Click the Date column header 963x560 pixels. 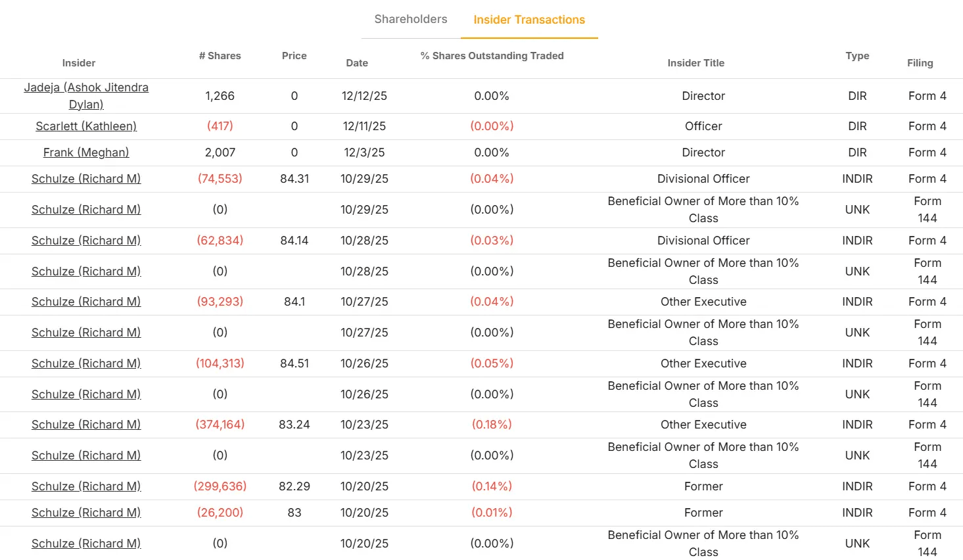pyautogui.click(x=357, y=63)
